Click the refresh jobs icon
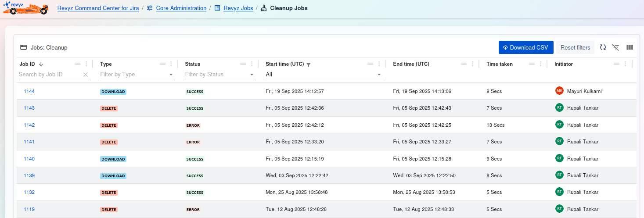Viewport: 644px width, 218px height. tap(603, 47)
